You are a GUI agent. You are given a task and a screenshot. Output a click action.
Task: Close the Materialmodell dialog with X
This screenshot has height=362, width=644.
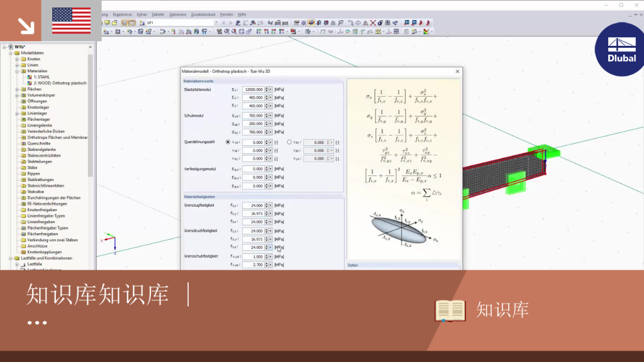click(457, 72)
